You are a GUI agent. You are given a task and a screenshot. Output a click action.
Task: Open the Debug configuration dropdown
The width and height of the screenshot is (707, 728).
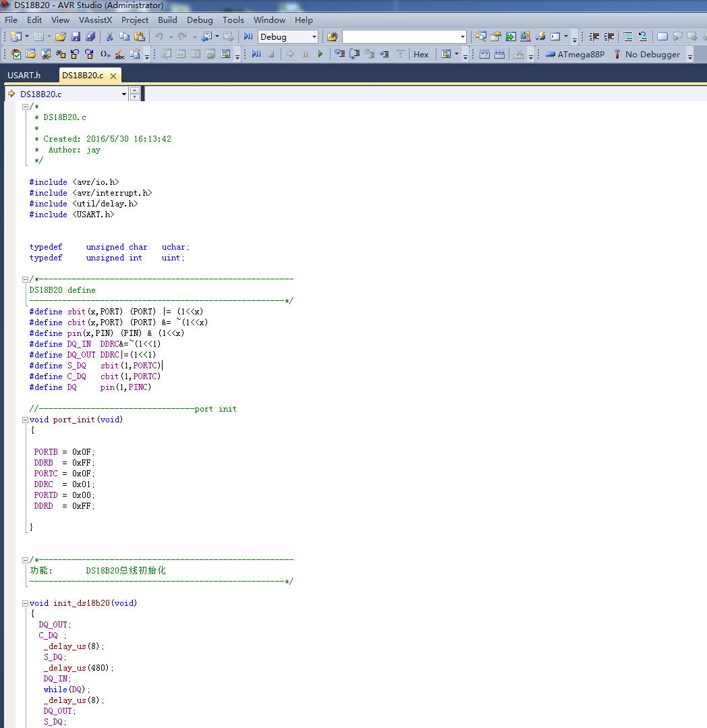coord(314,36)
